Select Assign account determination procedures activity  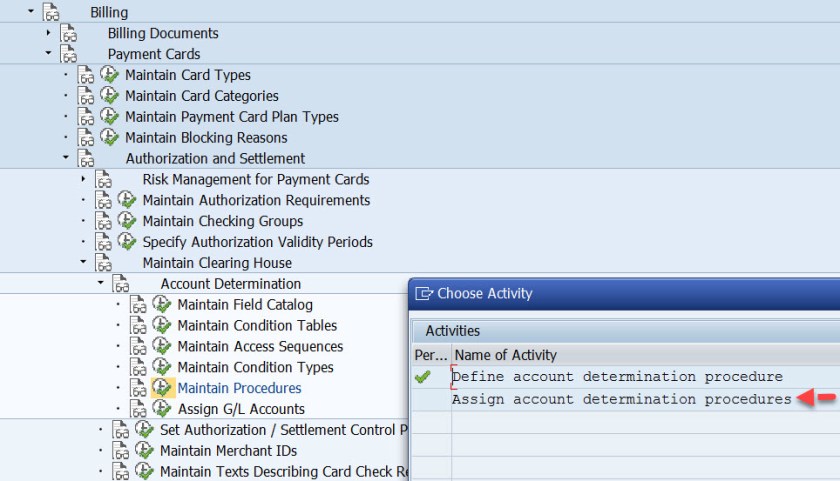(621, 399)
